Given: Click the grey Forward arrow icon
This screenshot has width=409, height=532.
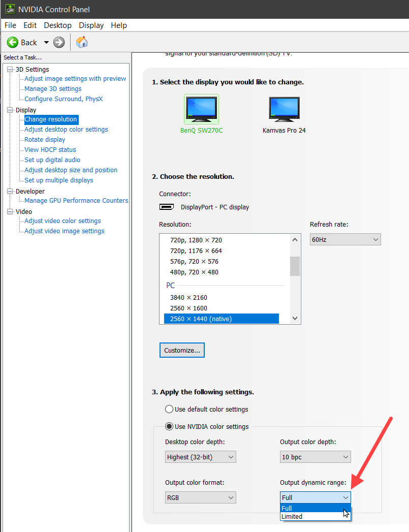Looking at the screenshot, I should pos(59,42).
